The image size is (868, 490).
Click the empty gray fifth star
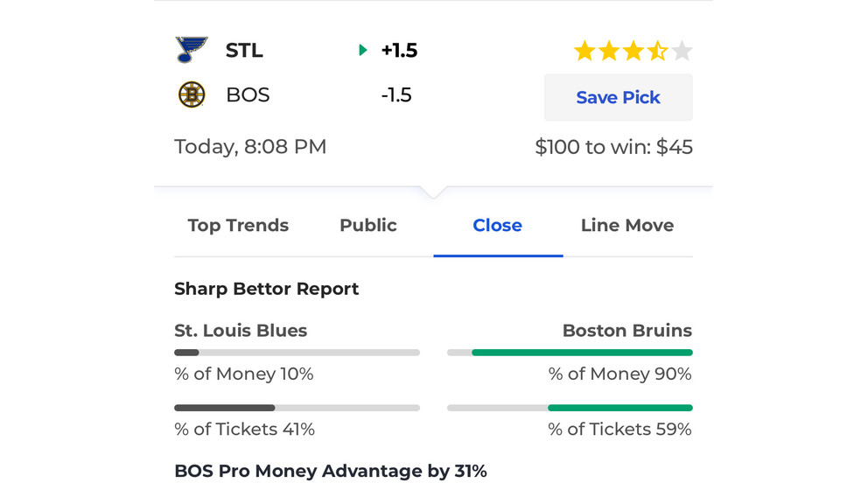click(x=682, y=51)
